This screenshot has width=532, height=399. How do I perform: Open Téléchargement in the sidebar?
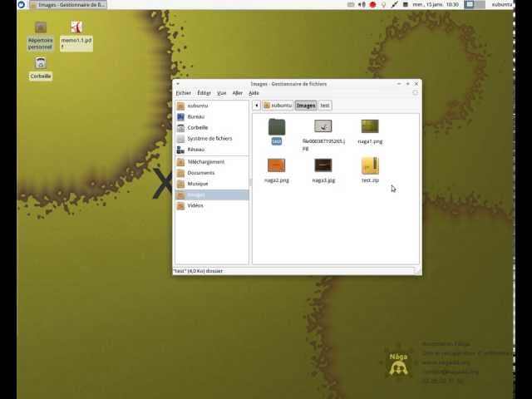[212, 162]
